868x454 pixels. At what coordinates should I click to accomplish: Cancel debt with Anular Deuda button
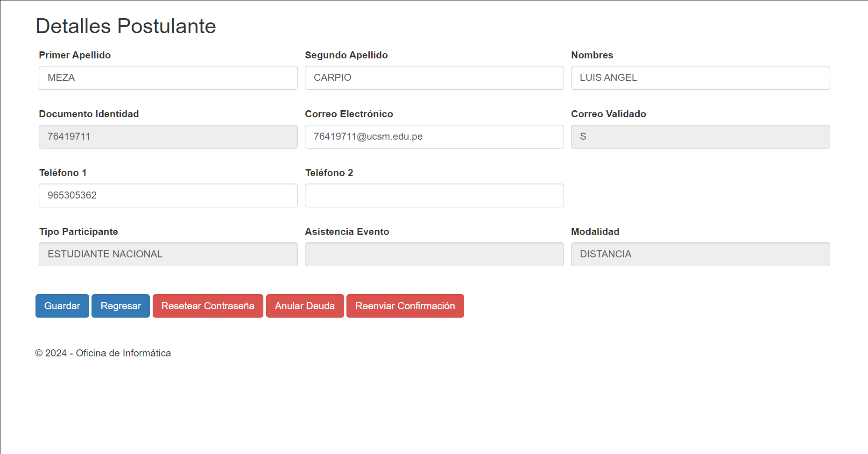click(x=305, y=306)
